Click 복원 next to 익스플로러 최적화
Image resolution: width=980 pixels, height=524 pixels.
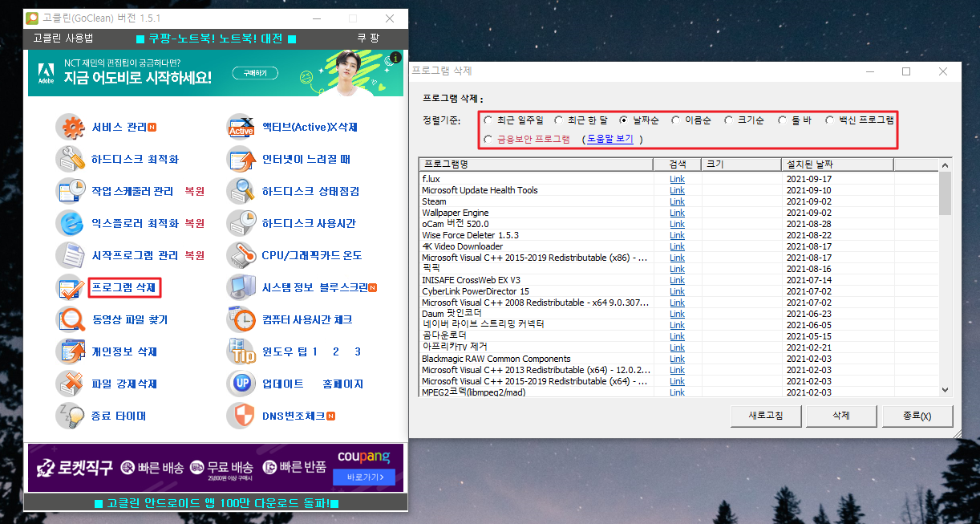[195, 223]
